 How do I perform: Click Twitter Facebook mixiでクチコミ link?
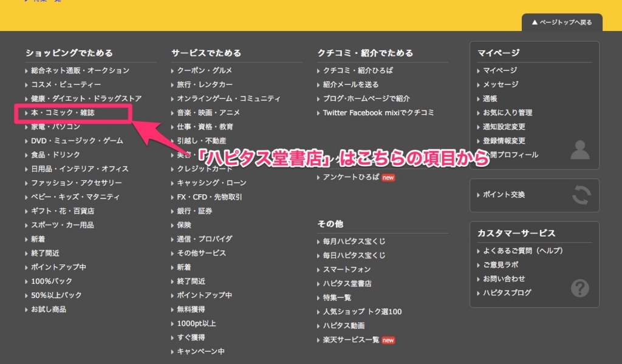pyautogui.click(x=378, y=112)
